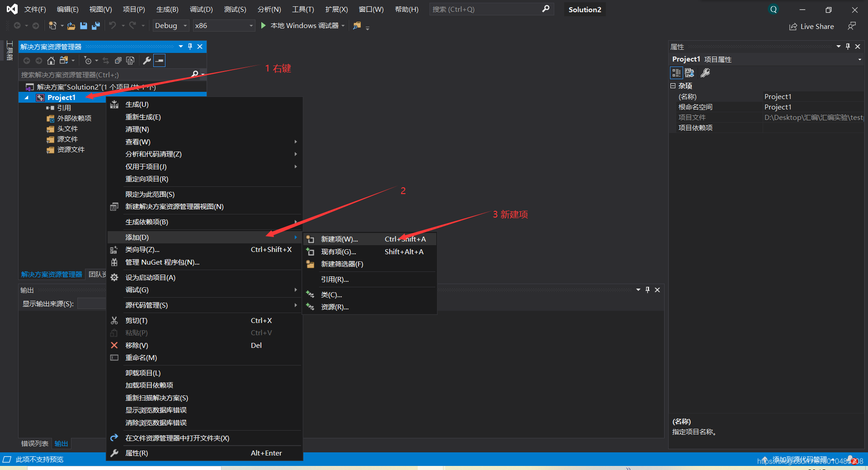Click the Live Share button label
Viewport: 868px width, 470px height.
pos(817,27)
